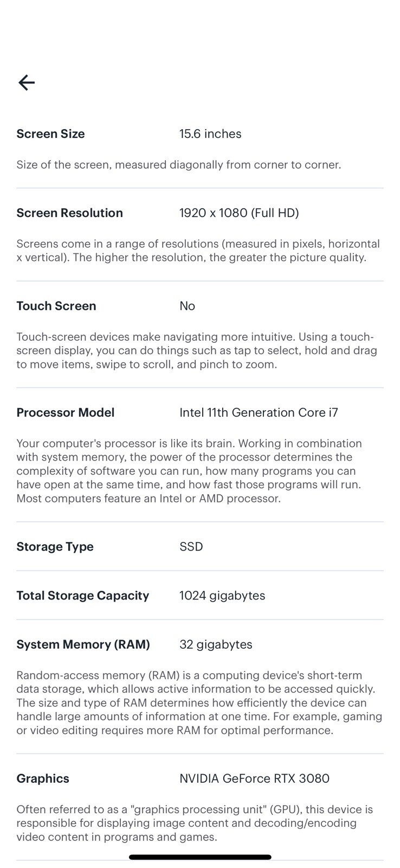The height and width of the screenshot is (868, 400).
Task: Select the System Memory (RAM) heading
Action: pos(83,644)
